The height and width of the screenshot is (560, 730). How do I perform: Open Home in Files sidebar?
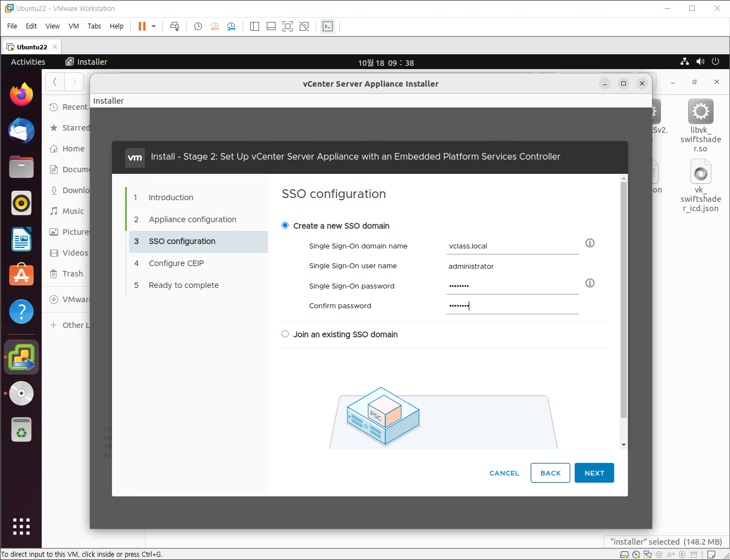67,149
